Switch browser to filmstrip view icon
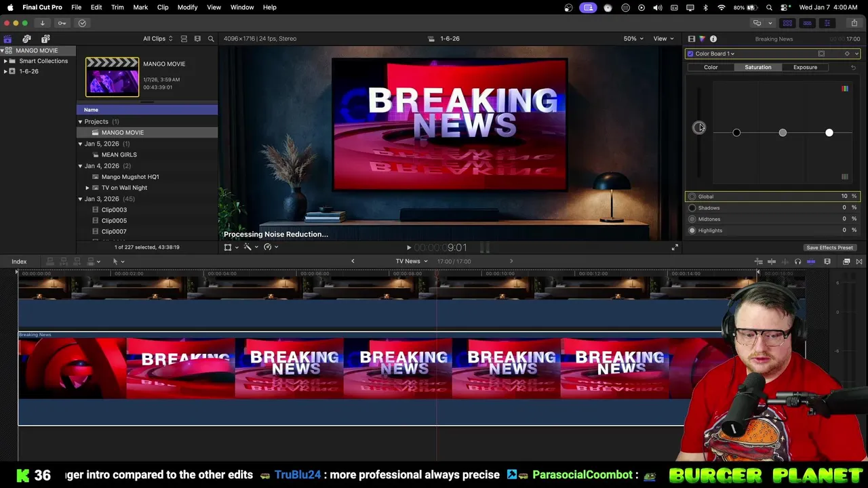The image size is (868, 488). click(197, 39)
